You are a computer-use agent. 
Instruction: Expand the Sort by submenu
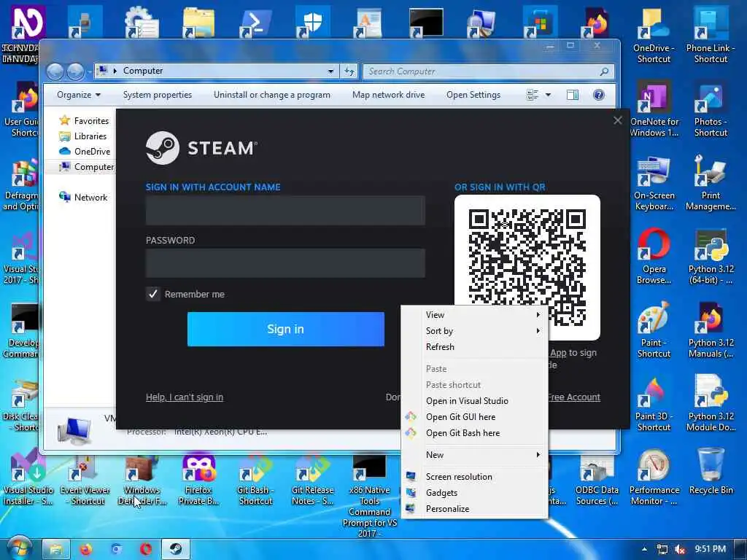tap(474, 331)
